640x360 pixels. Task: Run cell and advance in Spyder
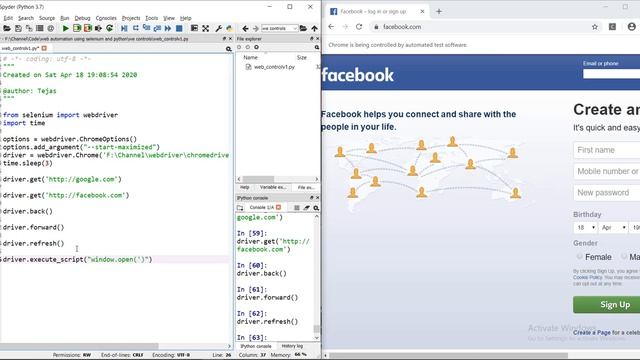pyautogui.click(x=88, y=29)
